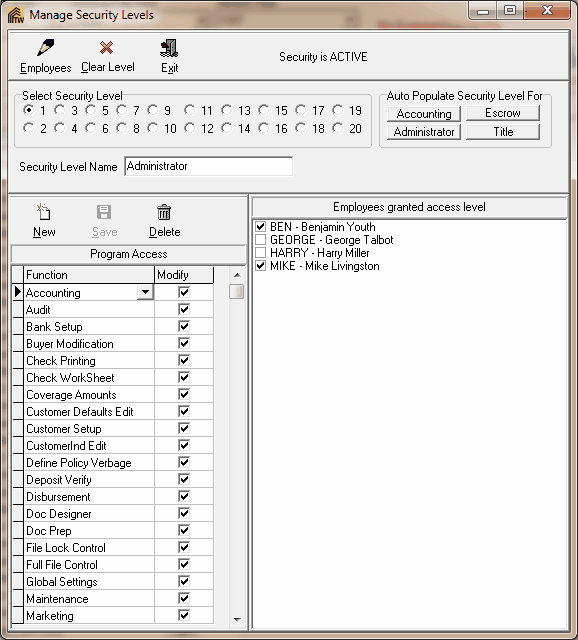Auto populate level for Administrator
The image size is (578, 640).
424,132
